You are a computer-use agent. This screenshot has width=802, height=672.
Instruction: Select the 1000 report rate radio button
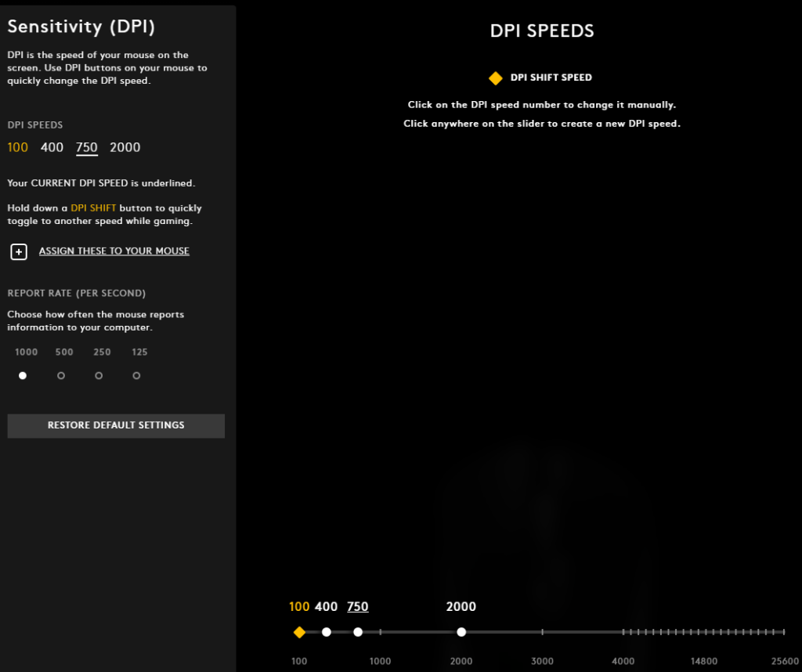tap(23, 375)
